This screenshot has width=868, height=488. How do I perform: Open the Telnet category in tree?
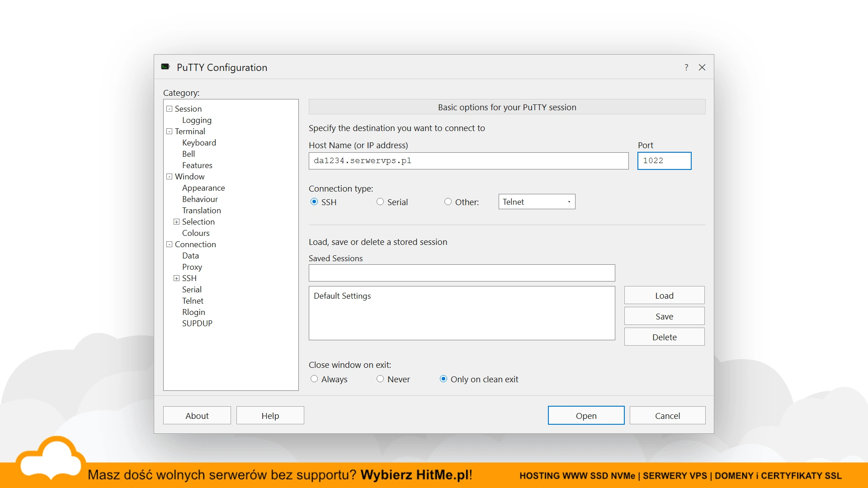(x=193, y=301)
